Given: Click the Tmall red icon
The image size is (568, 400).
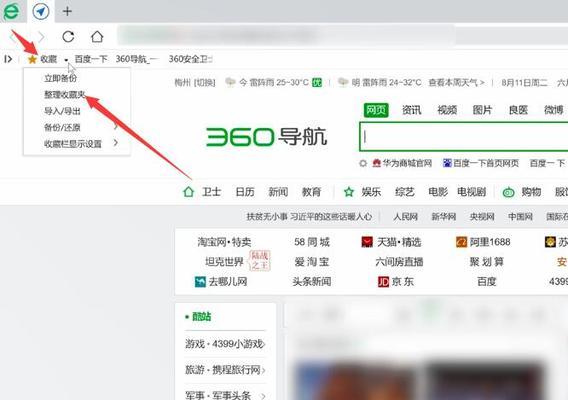Looking at the screenshot, I should [367, 242].
